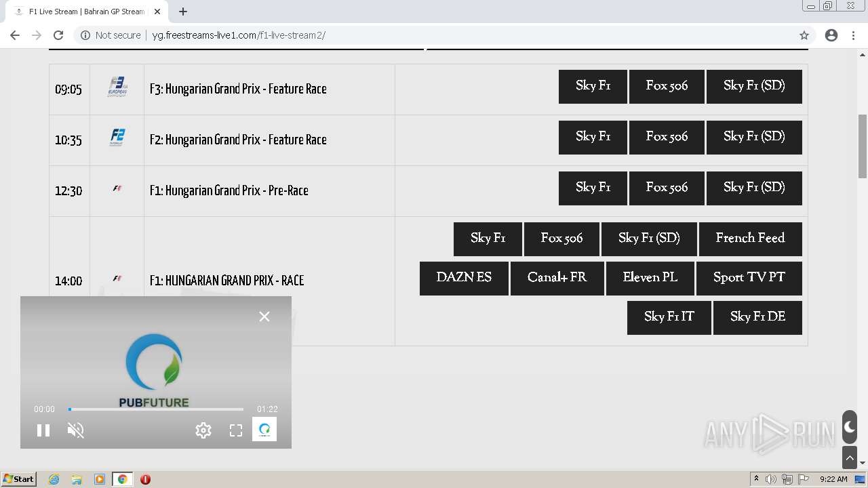This screenshot has height=488, width=868.
Task: Click the PubFuture logo button in player
Action: (x=264, y=429)
